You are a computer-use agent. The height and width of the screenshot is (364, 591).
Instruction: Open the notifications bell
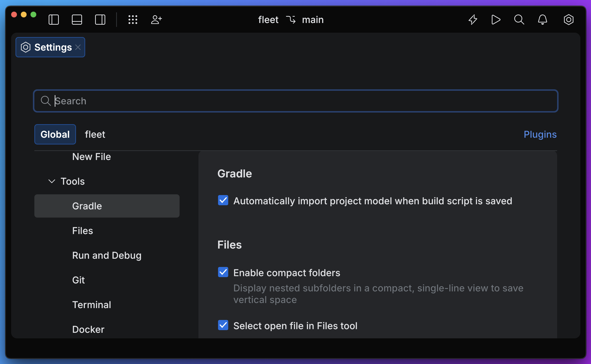[543, 20]
